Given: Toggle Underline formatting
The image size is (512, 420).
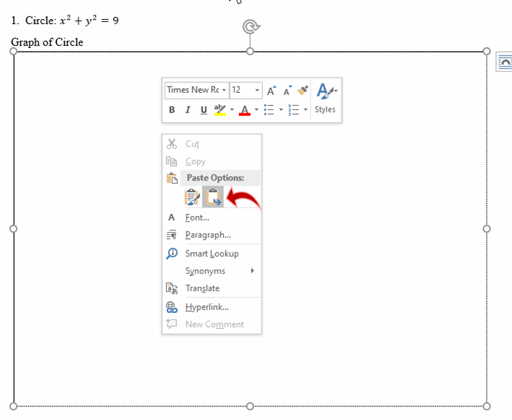Looking at the screenshot, I should pyautogui.click(x=203, y=110).
